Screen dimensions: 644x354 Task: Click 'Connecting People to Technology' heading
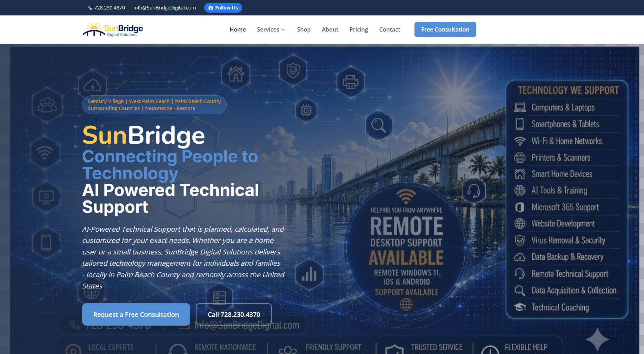click(170, 165)
